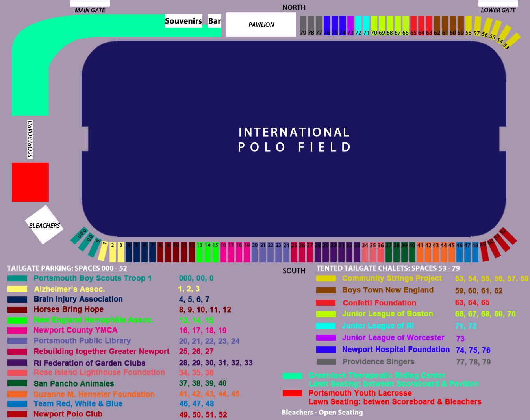The image size is (530, 420).
Task: Click the International Polo Field title
Action: (x=294, y=139)
